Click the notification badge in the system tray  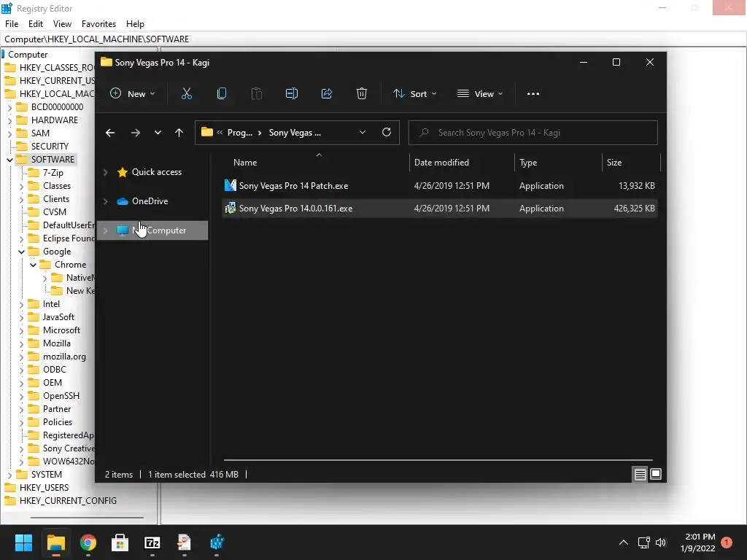click(727, 542)
